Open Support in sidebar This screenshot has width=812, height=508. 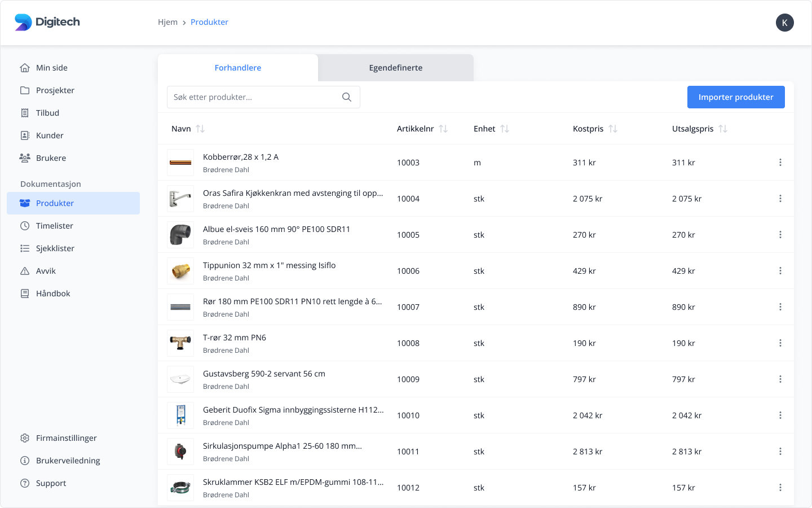[x=73, y=483]
